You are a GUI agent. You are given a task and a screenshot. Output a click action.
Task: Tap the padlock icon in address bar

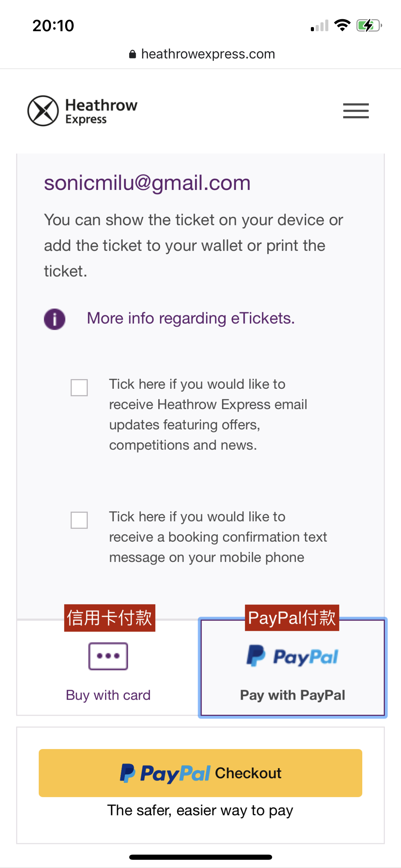click(133, 54)
